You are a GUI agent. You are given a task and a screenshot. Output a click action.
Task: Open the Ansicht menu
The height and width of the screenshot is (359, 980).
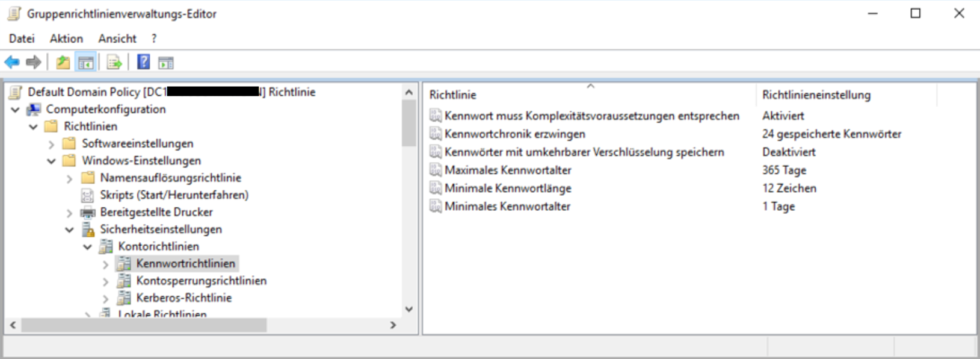click(x=117, y=39)
